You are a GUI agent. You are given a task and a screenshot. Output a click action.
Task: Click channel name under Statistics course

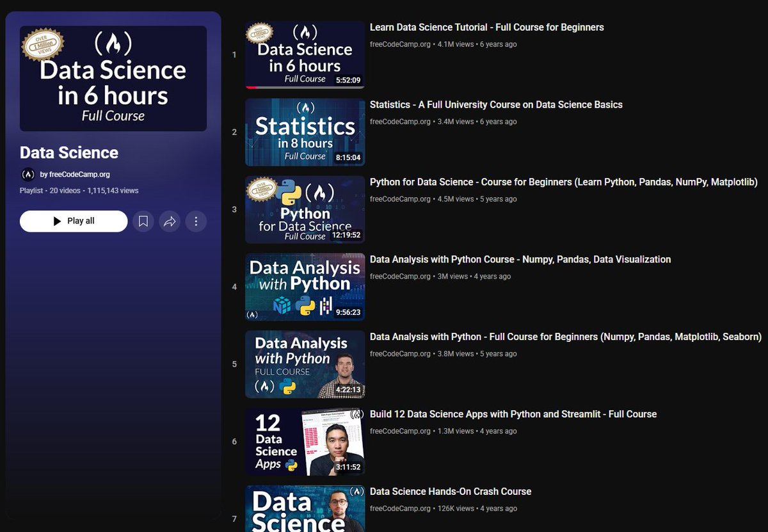400,122
